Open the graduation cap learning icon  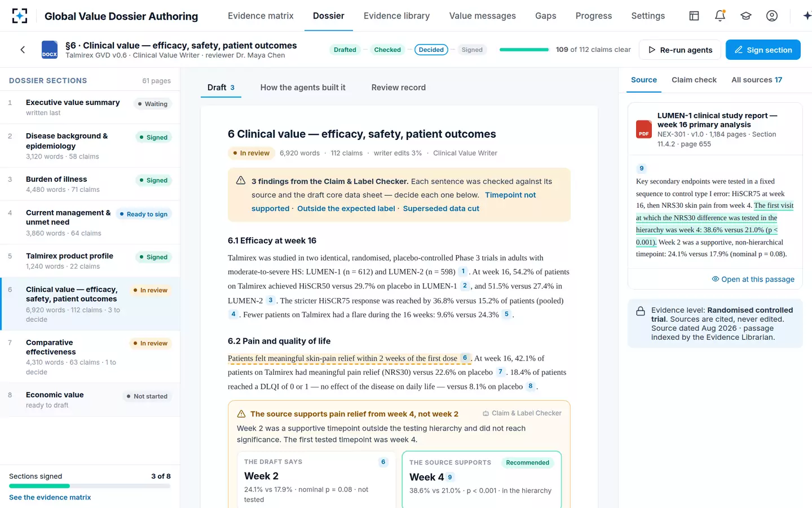click(x=746, y=16)
